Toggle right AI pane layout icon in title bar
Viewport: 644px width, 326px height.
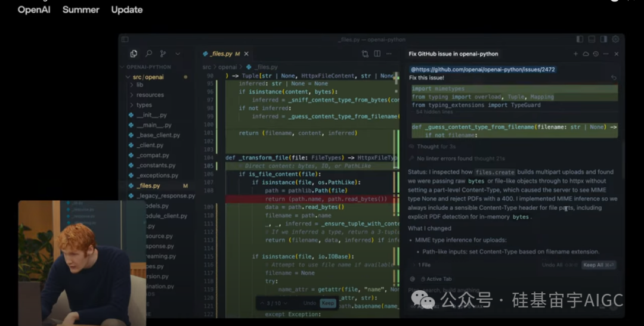tap(603, 39)
